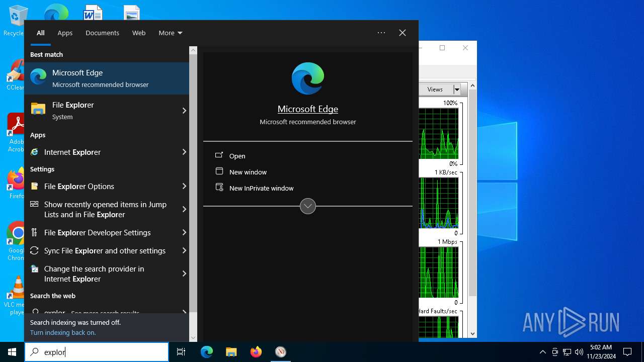The height and width of the screenshot is (362, 644).
Task: Launch Edge from the taskbar
Action: click(207, 352)
